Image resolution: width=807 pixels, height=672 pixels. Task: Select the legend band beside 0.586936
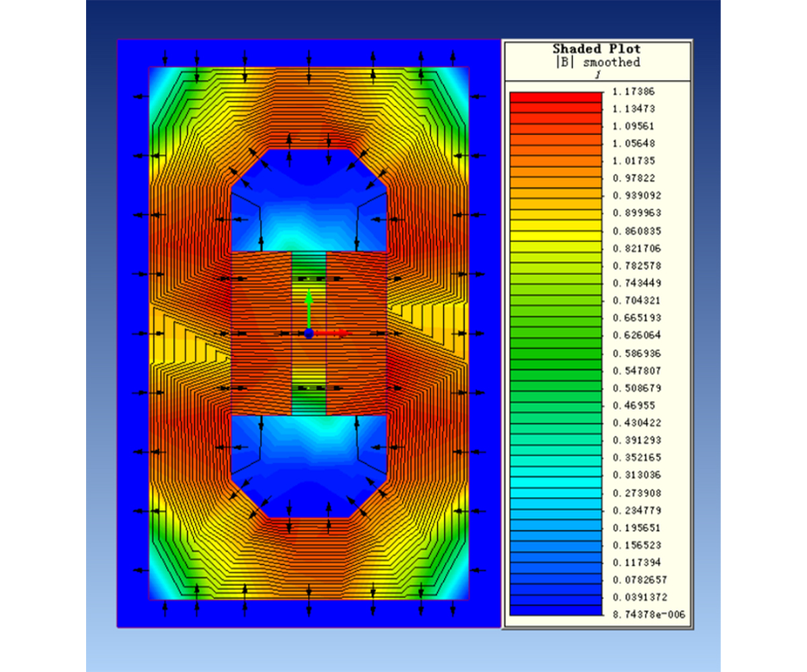tap(555, 352)
